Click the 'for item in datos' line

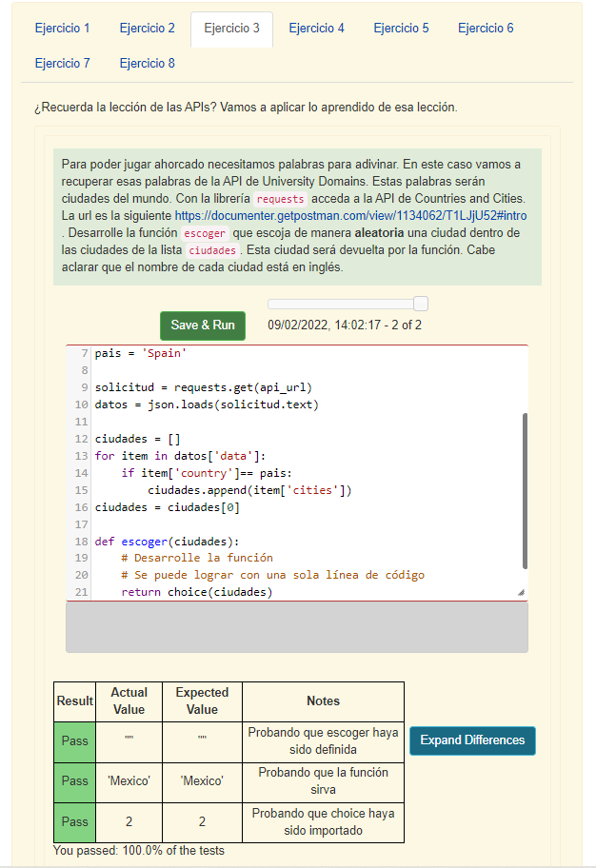(x=180, y=456)
